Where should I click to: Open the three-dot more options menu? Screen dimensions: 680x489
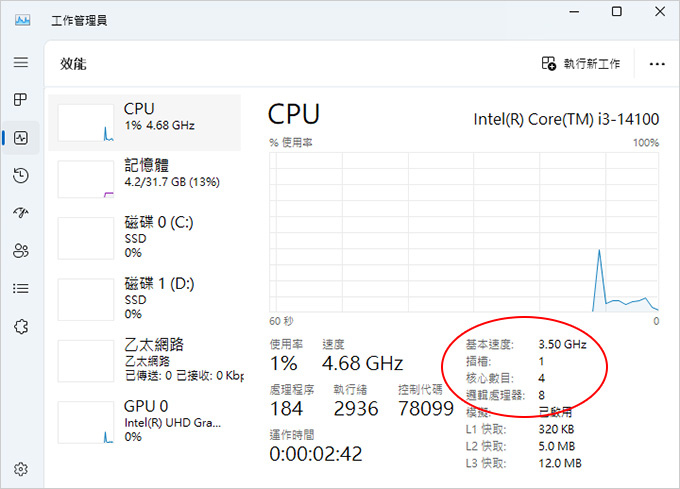tap(657, 64)
